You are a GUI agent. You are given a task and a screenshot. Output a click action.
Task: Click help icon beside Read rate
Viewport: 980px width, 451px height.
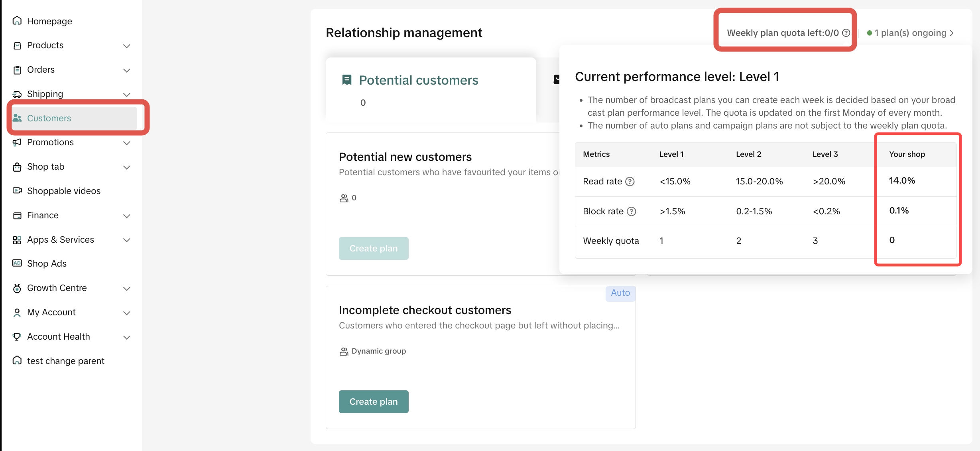pyautogui.click(x=630, y=182)
